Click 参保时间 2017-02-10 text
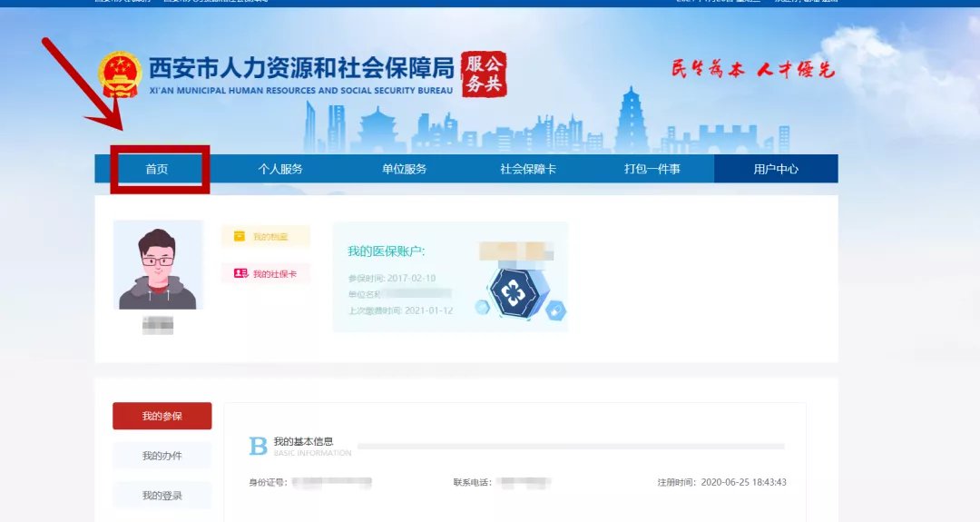Screen dimensions: 980x522 [392, 278]
